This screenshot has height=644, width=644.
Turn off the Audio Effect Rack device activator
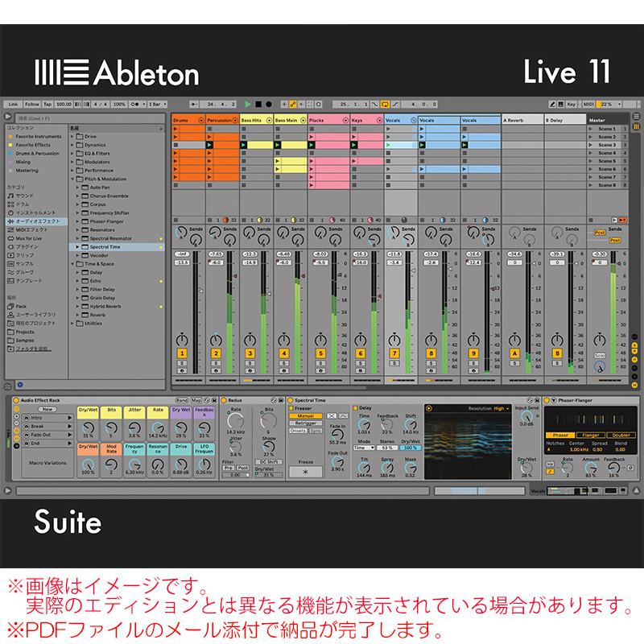[x=16, y=400]
